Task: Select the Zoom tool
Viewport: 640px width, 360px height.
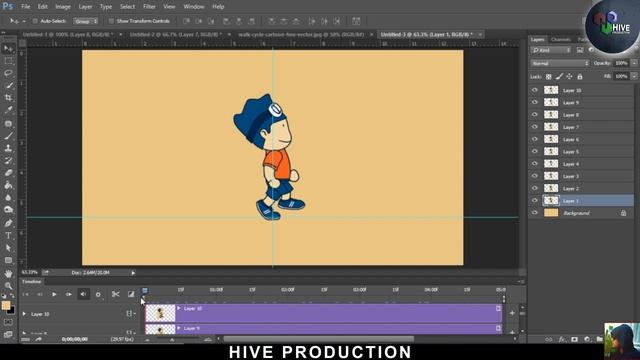Action: coord(8,286)
